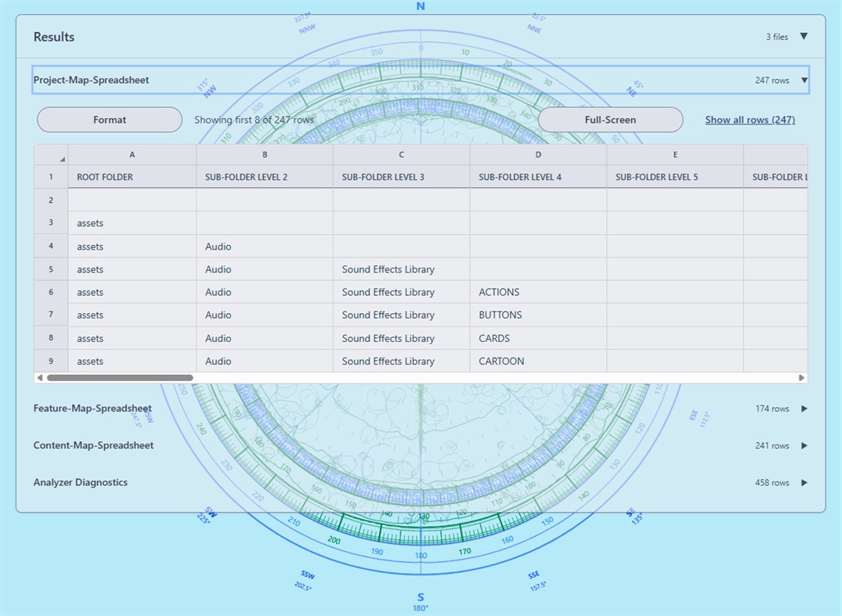The height and width of the screenshot is (616, 842).
Task: Click the SUB-FOLDER LEVEL 4 cell
Action: pyautogui.click(x=538, y=177)
